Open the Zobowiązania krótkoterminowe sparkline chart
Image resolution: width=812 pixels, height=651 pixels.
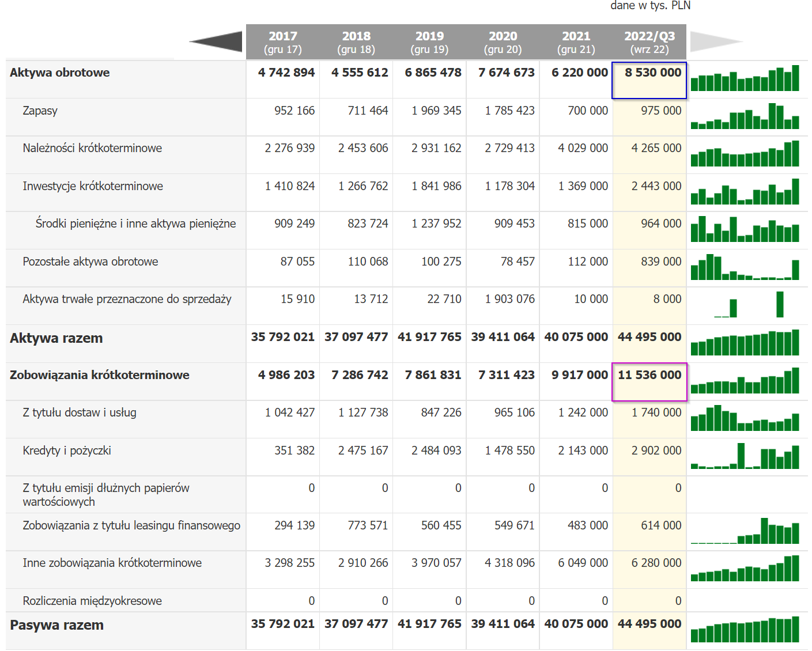(745, 380)
